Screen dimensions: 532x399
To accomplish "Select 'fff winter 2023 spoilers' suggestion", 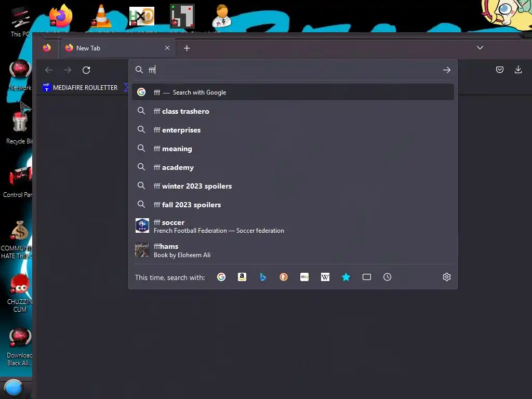I will click(293, 186).
